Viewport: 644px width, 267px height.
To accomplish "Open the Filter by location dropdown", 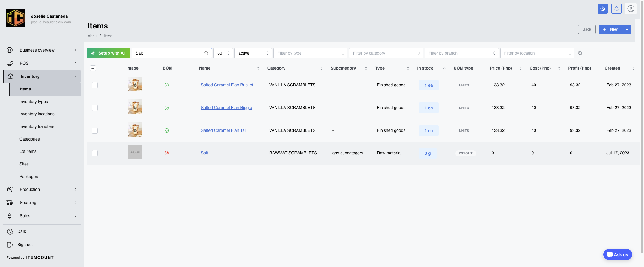I will tap(537, 53).
